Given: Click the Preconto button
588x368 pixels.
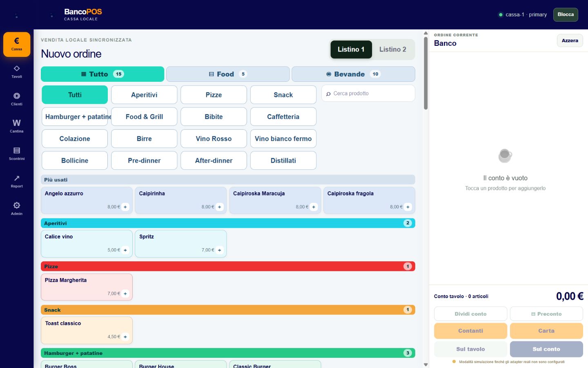Looking at the screenshot, I should pos(546,314).
